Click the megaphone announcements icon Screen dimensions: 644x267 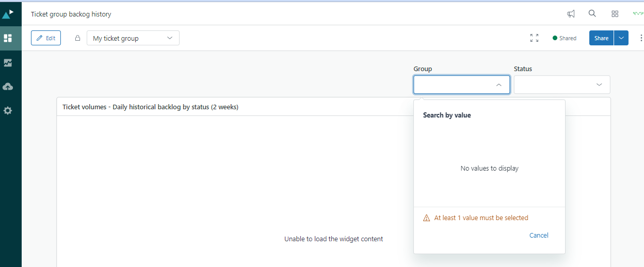pyautogui.click(x=571, y=14)
